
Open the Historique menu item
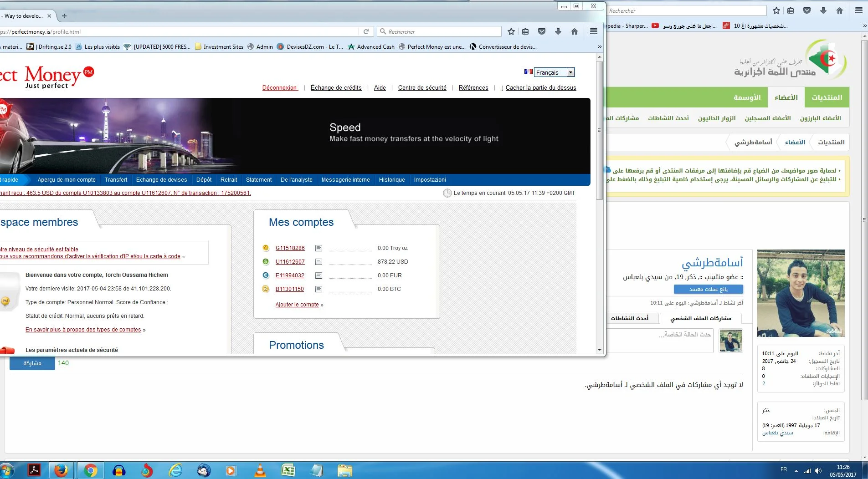[391, 180]
